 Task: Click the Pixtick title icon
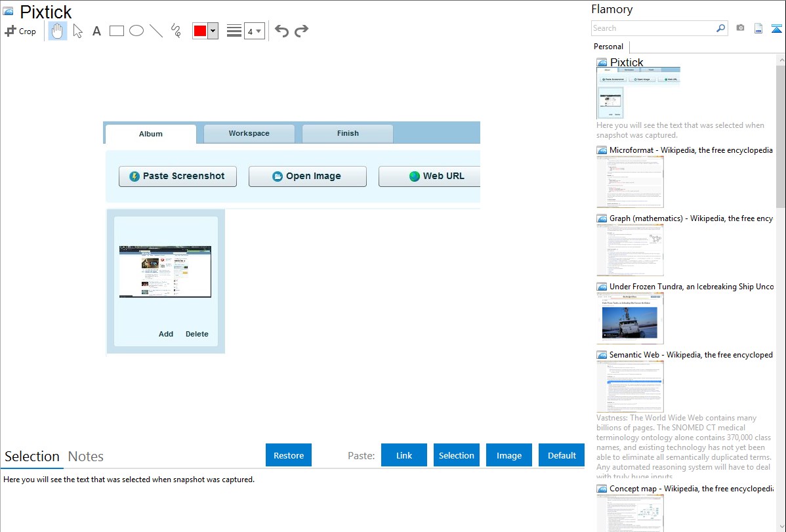point(9,11)
